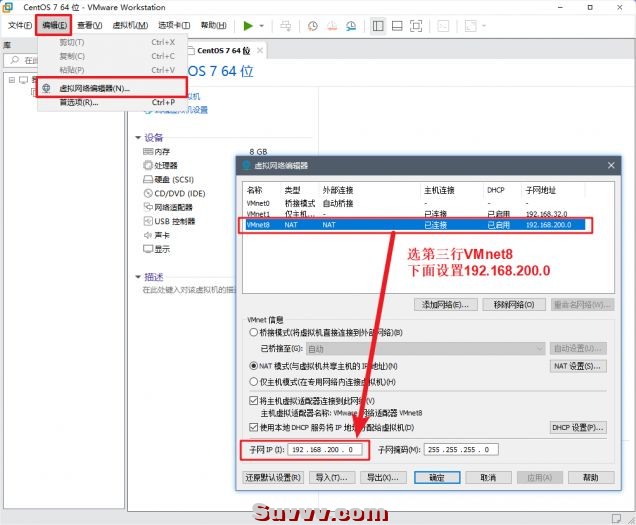Screen dimensions: 636x525
Task: Click the USB controller (USB 控制器) icon
Action: (x=147, y=221)
